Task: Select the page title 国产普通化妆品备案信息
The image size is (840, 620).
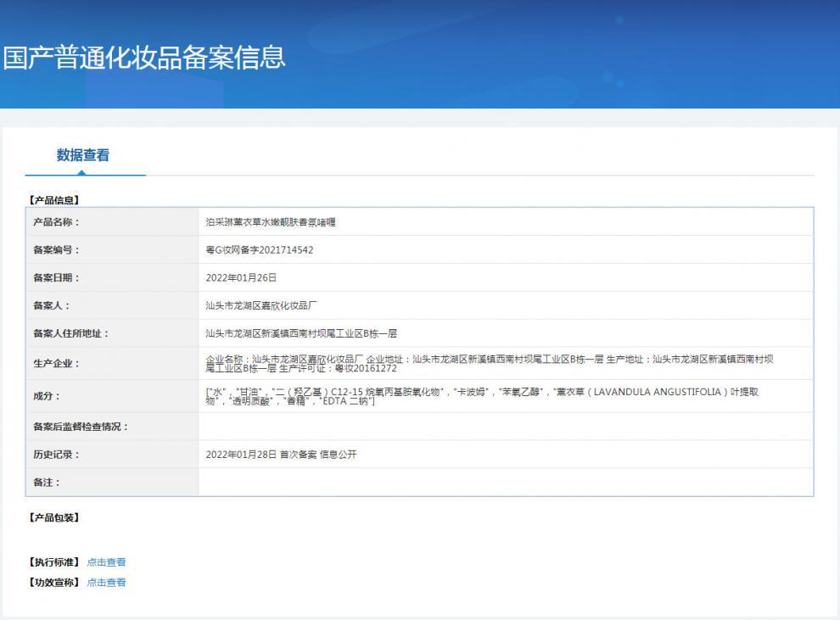Action: (x=144, y=58)
